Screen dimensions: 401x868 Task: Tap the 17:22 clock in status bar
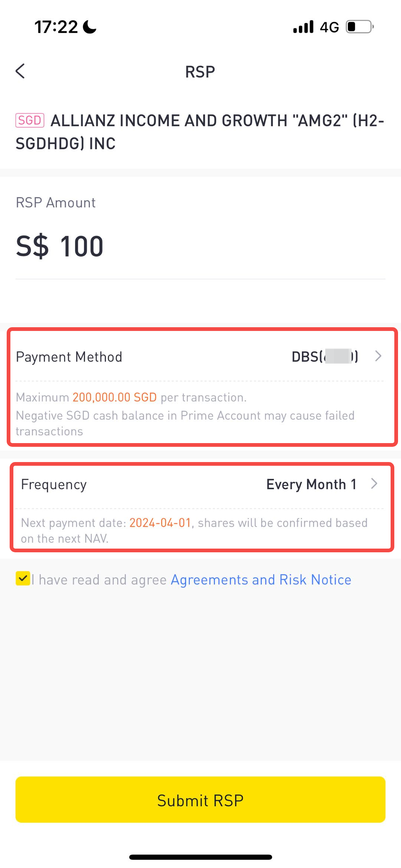tap(56, 27)
